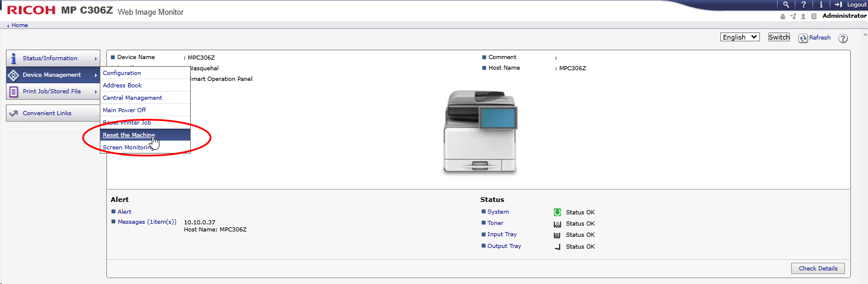Screen dimensions: 868x284
Task: Click the Device Name value MPC306Z
Action: [201, 58]
